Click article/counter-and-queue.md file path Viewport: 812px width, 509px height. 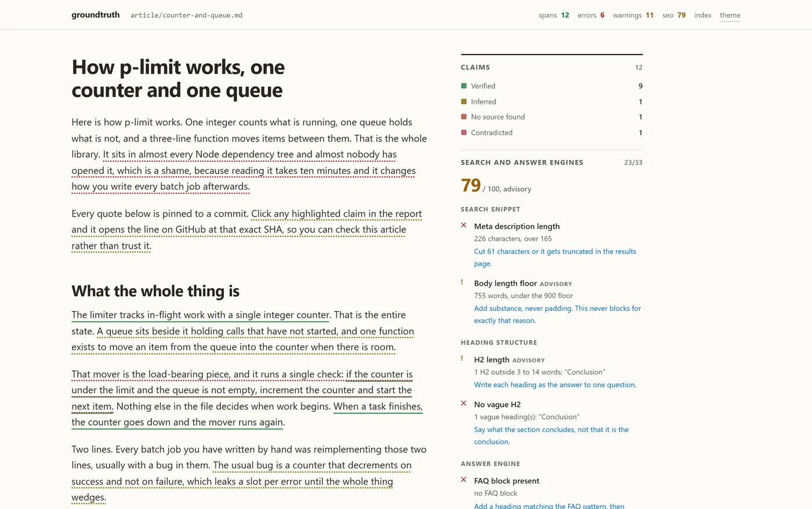[x=186, y=15]
